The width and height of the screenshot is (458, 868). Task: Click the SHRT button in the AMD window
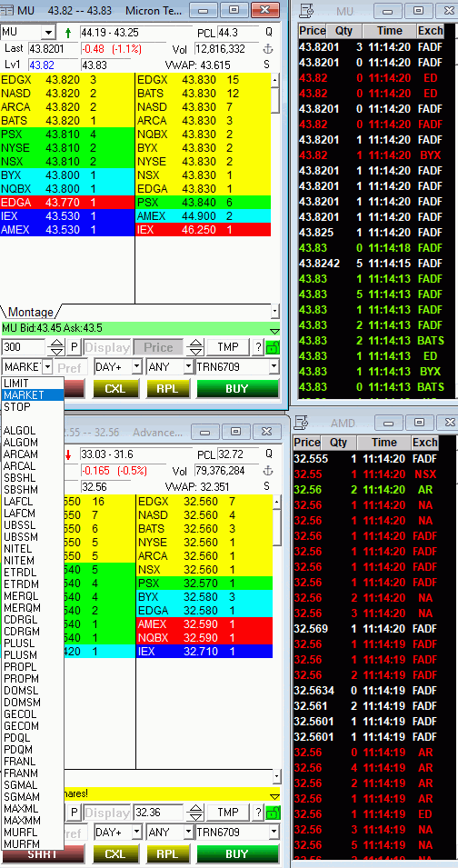(45, 855)
